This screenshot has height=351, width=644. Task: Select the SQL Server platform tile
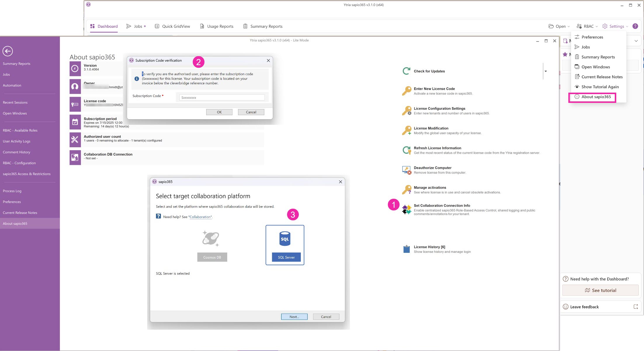coord(285,244)
